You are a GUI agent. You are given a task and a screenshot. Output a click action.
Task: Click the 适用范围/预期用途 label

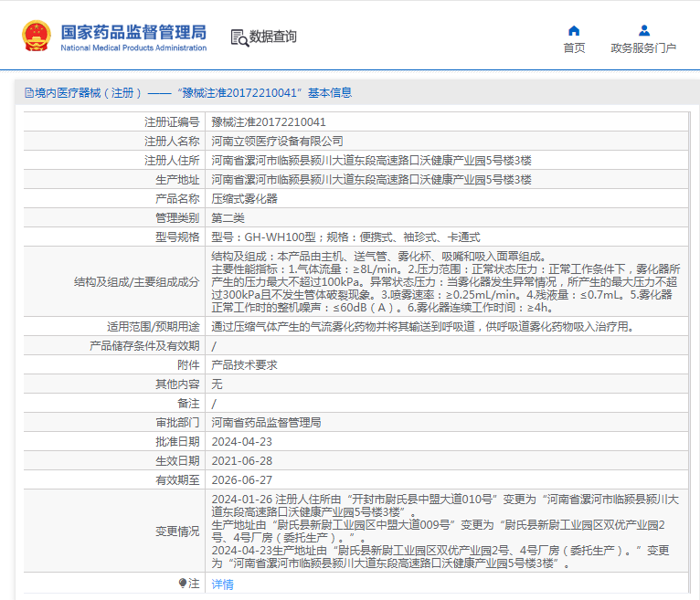pyautogui.click(x=154, y=327)
